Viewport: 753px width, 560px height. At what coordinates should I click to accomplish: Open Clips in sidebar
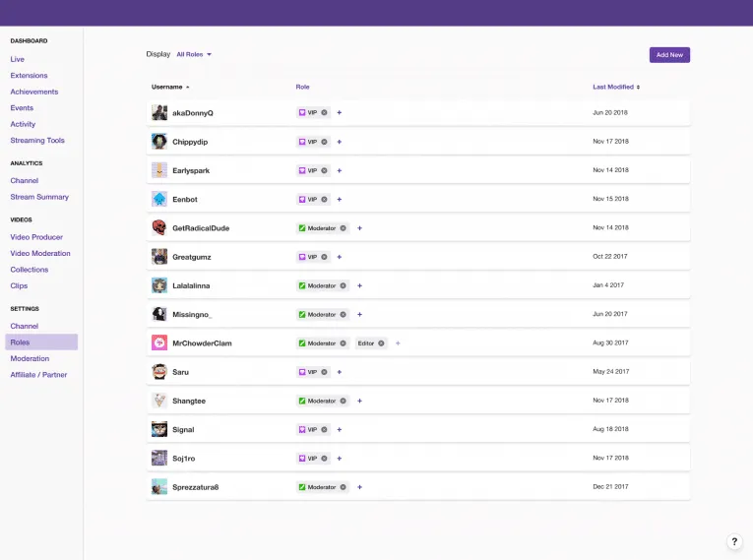(19, 285)
